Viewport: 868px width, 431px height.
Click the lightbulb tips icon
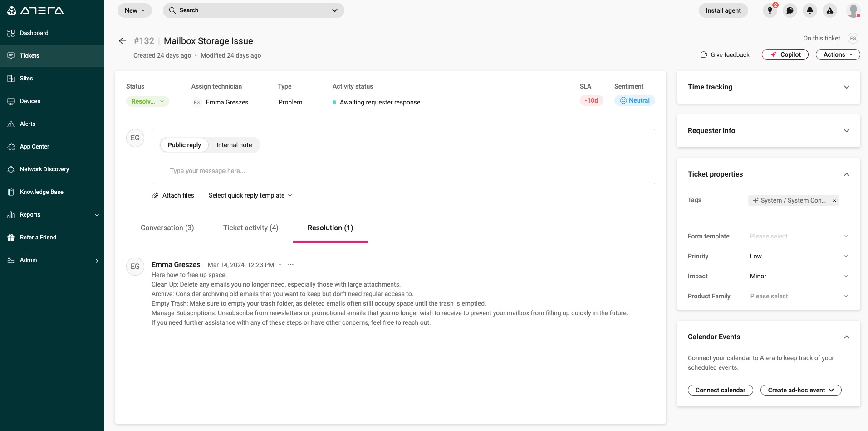point(770,10)
